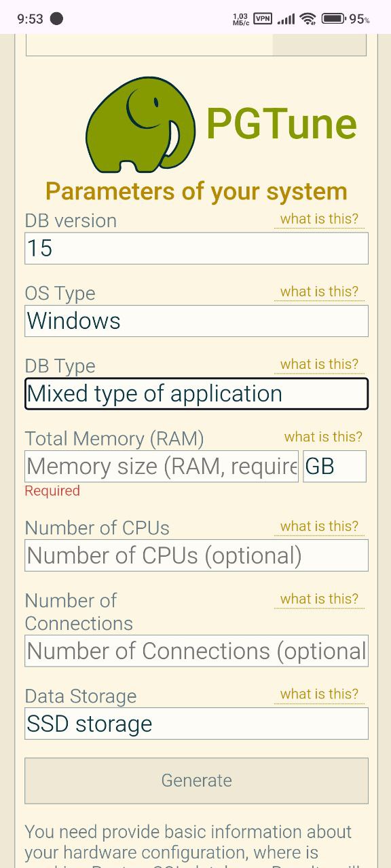Focus the Number of Connections input field
The height and width of the screenshot is (868, 391).
click(196, 651)
